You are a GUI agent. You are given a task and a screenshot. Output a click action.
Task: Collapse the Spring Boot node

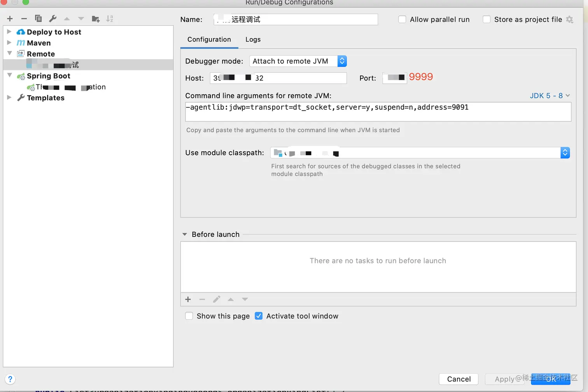click(x=9, y=75)
